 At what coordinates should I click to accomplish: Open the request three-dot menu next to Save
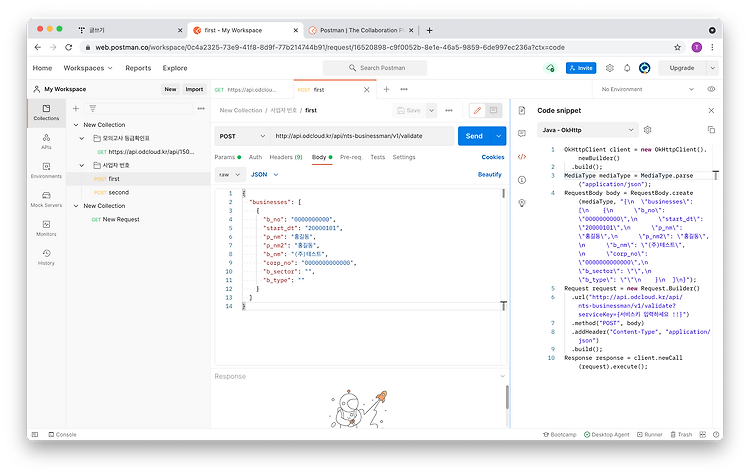449,111
